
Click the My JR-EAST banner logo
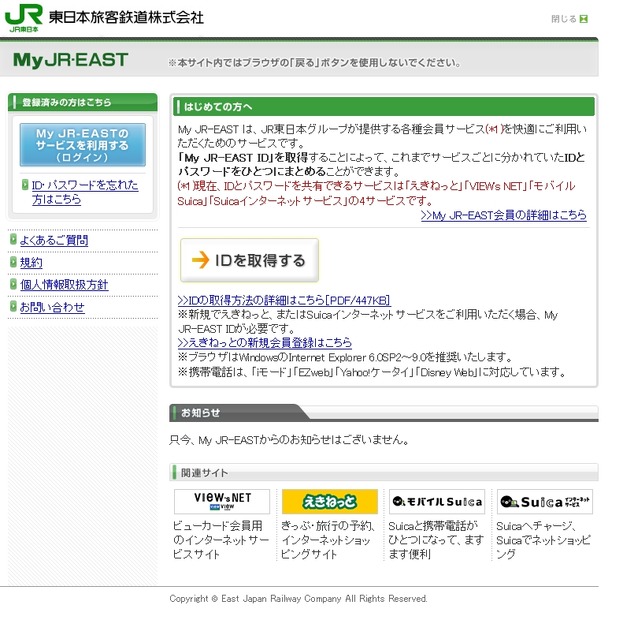coord(70,60)
